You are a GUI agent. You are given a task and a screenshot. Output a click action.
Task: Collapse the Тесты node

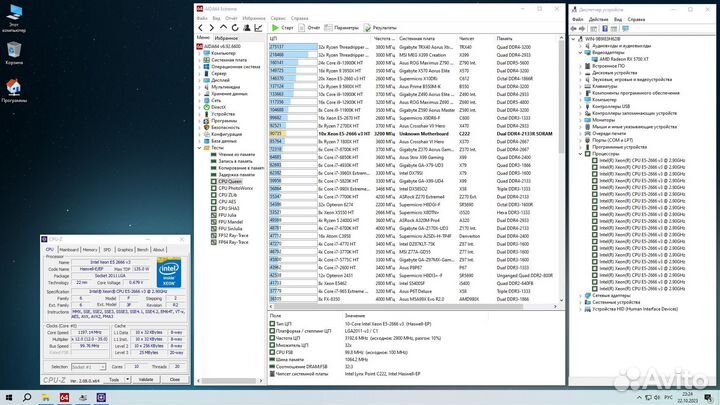pos(199,148)
